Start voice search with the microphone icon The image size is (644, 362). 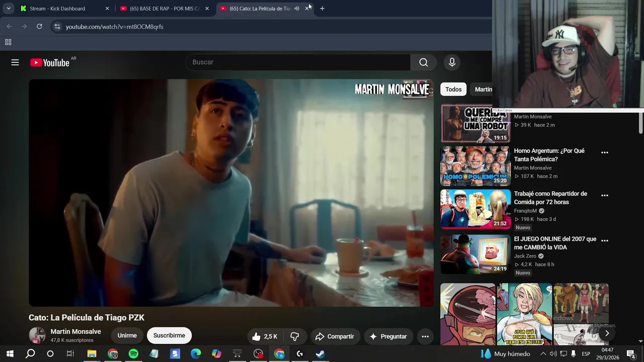[x=452, y=62]
